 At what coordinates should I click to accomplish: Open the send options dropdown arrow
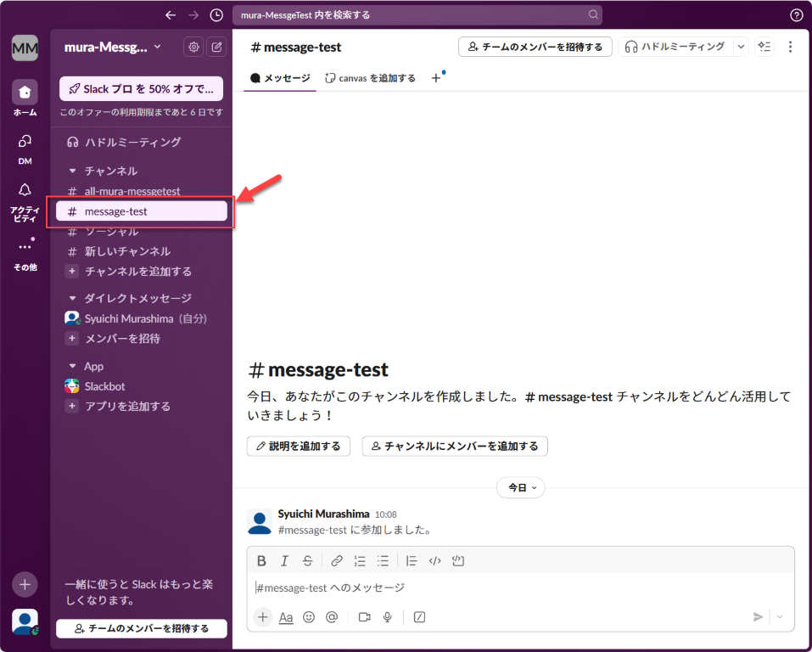(x=780, y=616)
